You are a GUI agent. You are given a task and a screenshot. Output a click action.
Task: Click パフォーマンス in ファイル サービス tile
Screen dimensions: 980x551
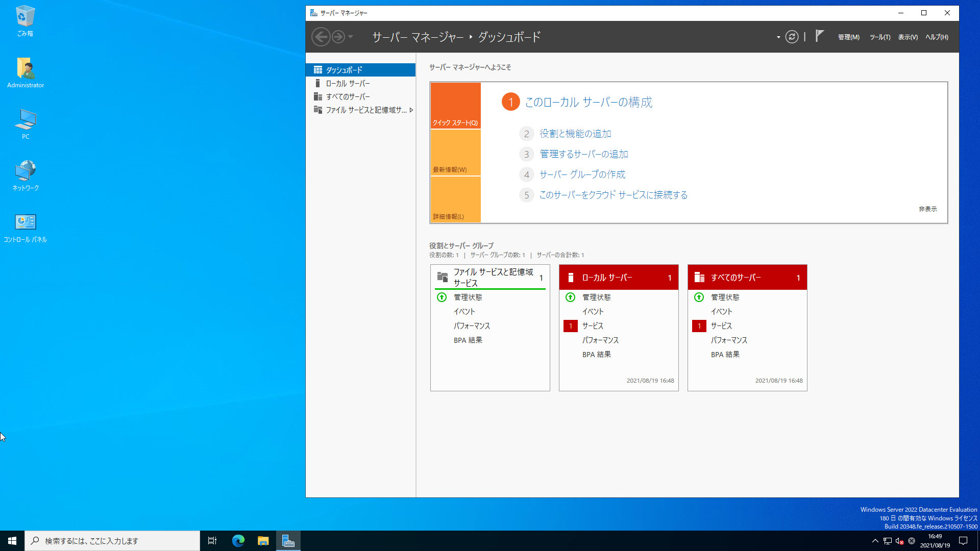coord(472,326)
